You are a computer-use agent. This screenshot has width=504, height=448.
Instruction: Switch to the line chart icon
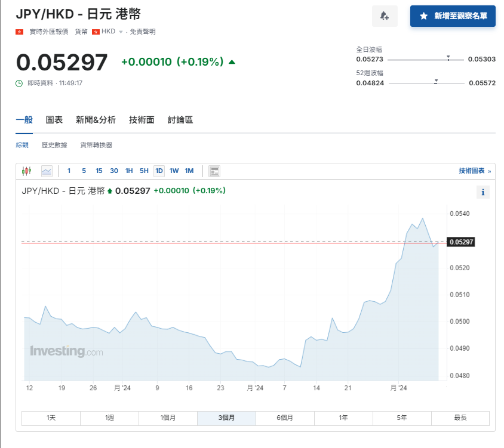coord(47,171)
